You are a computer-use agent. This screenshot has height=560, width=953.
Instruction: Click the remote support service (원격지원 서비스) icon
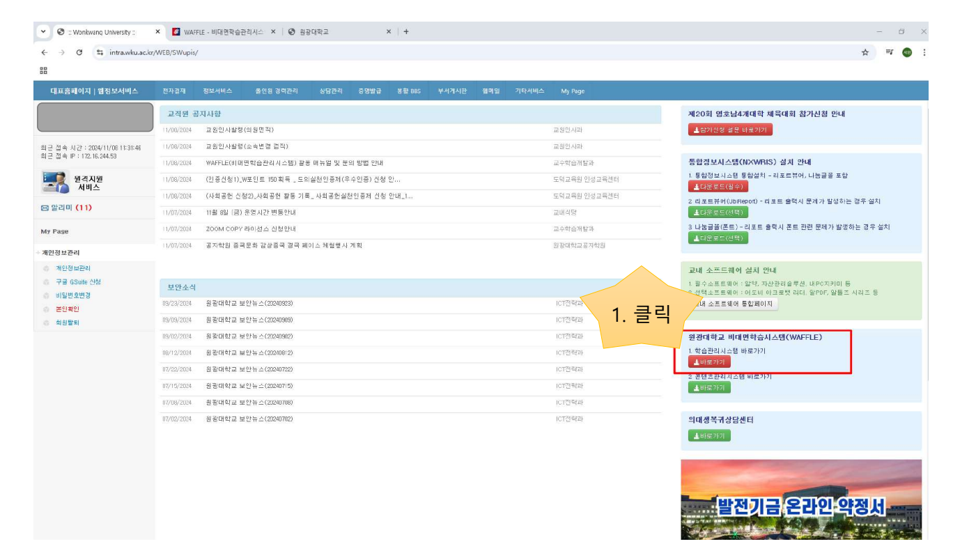click(x=55, y=182)
